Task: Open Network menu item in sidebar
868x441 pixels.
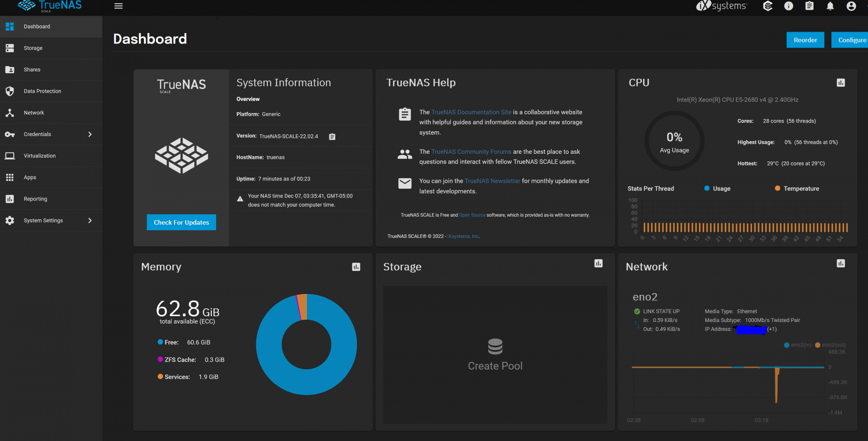Action: (51, 113)
